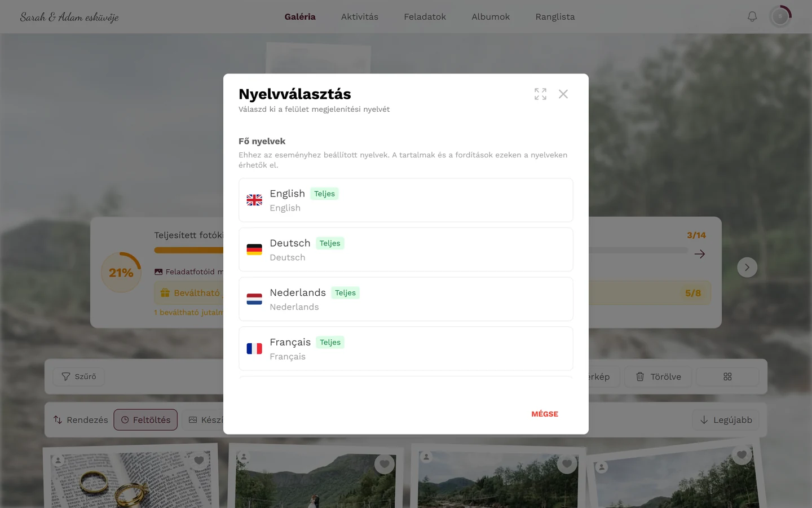Click the MÉGSE cancel button
This screenshot has width=812, height=508.
(x=545, y=414)
